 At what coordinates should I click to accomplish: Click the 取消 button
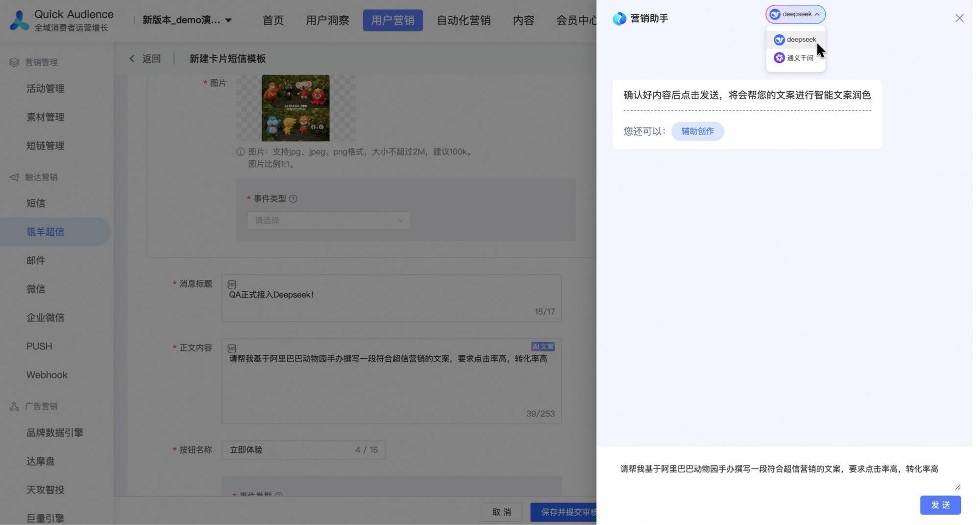[501, 512]
